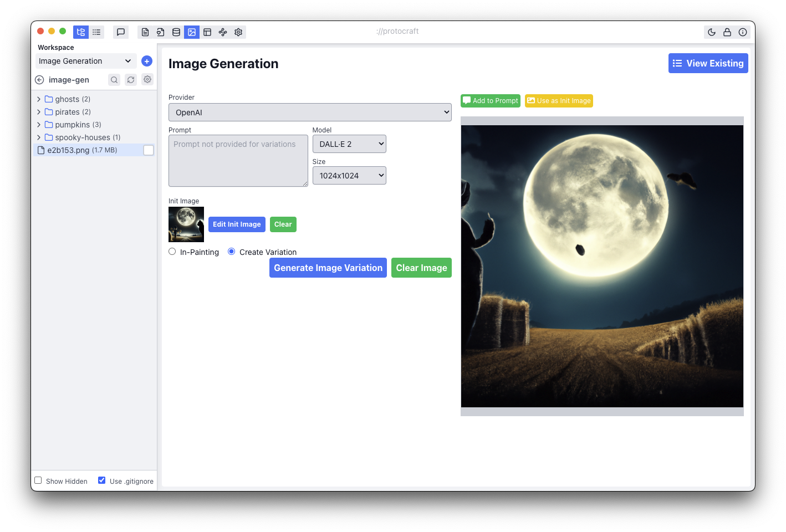
Task: Click the flow graph nodes toolbar icon
Action: click(x=223, y=32)
